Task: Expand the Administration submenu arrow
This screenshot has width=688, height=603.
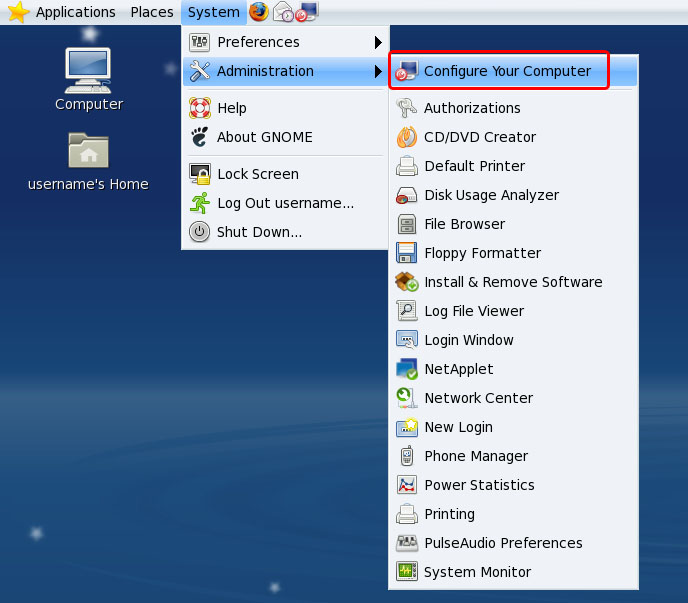Action: click(378, 71)
